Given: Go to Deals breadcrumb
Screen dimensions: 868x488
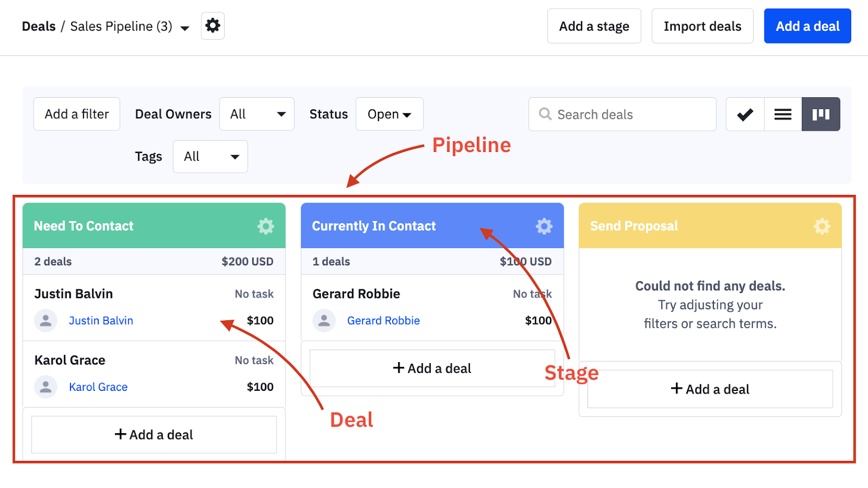Looking at the screenshot, I should (x=38, y=26).
